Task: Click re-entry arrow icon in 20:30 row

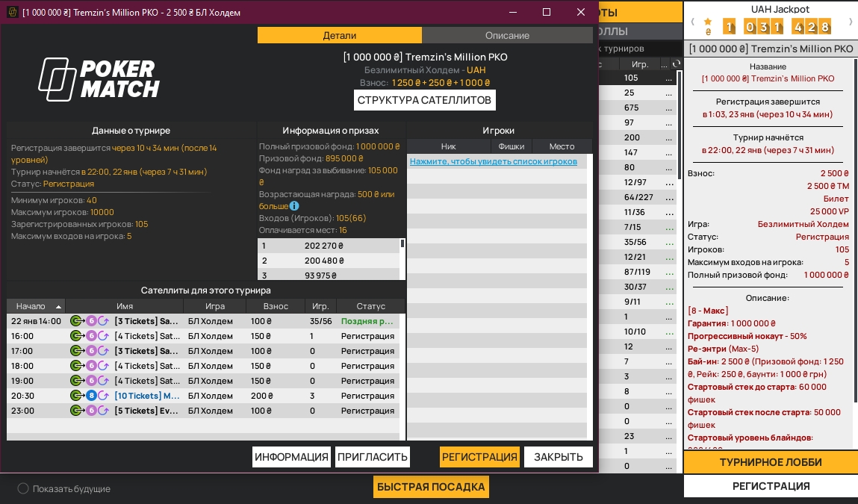Action: (103, 396)
